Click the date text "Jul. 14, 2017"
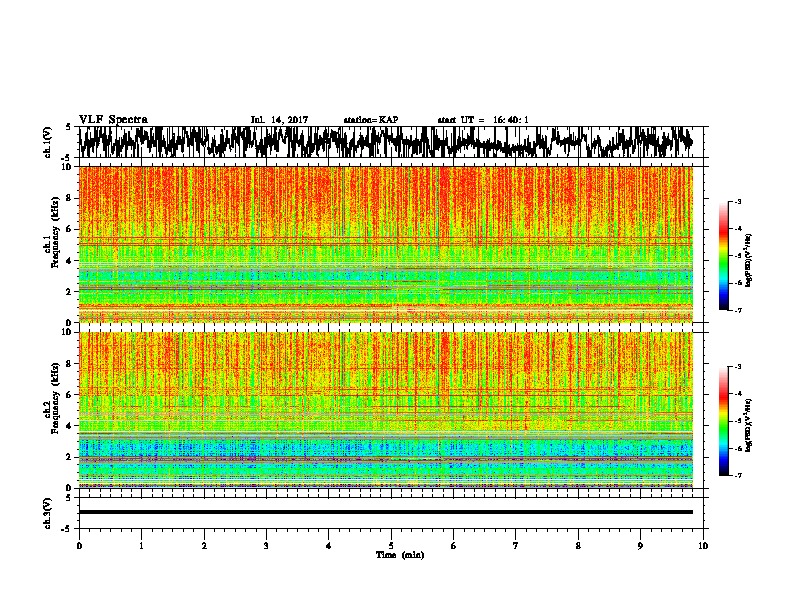 [279, 120]
